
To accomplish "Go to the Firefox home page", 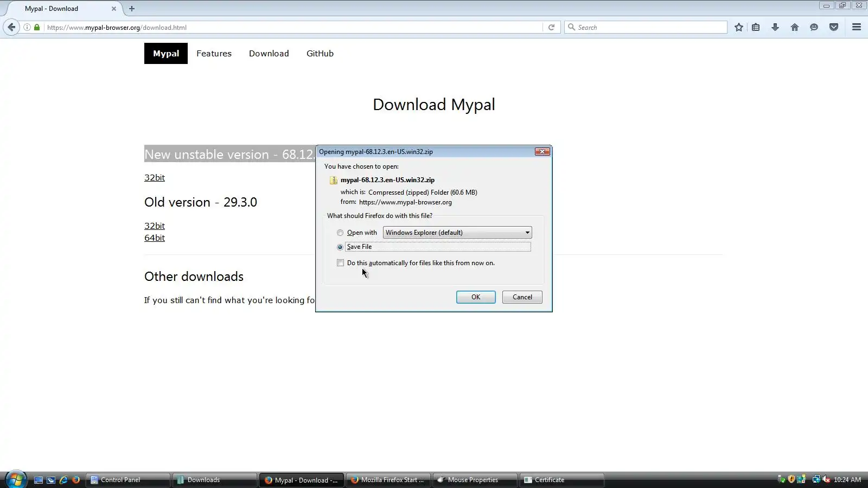I will click(795, 27).
